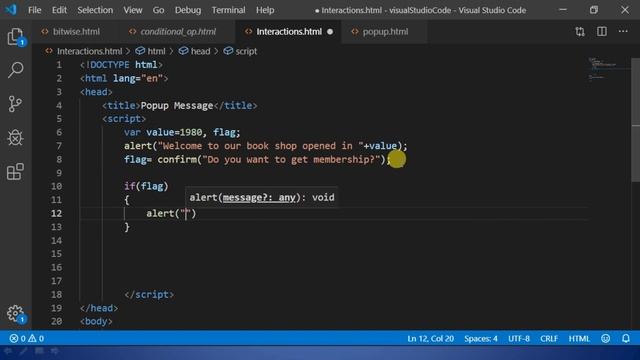Click the "Welcome to our book shop" string

[x=260, y=146]
